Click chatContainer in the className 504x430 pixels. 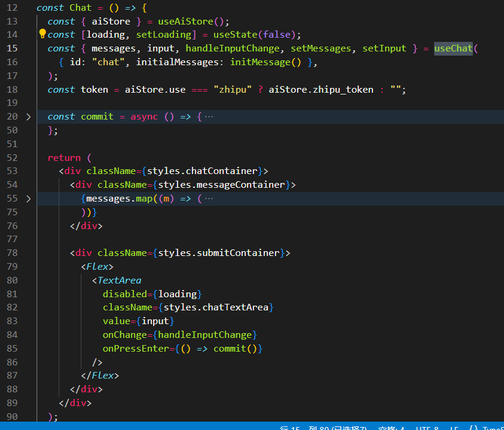pos(221,171)
